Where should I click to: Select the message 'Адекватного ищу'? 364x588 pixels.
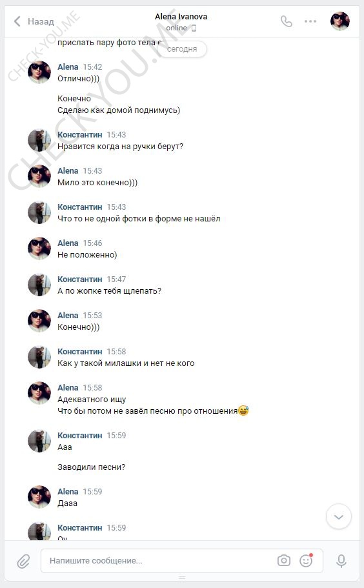[x=92, y=400]
